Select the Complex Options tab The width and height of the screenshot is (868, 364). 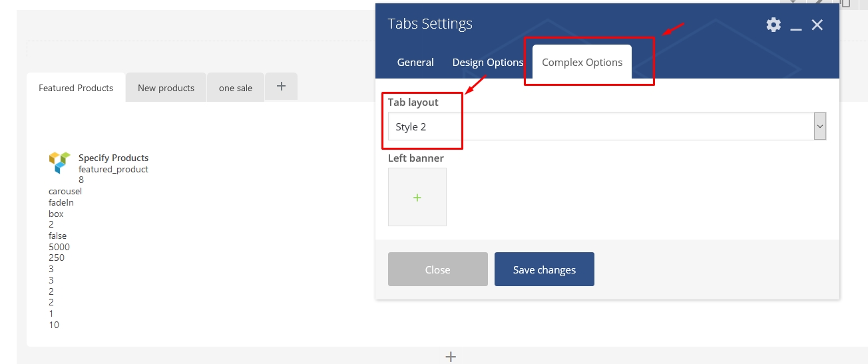click(x=582, y=63)
